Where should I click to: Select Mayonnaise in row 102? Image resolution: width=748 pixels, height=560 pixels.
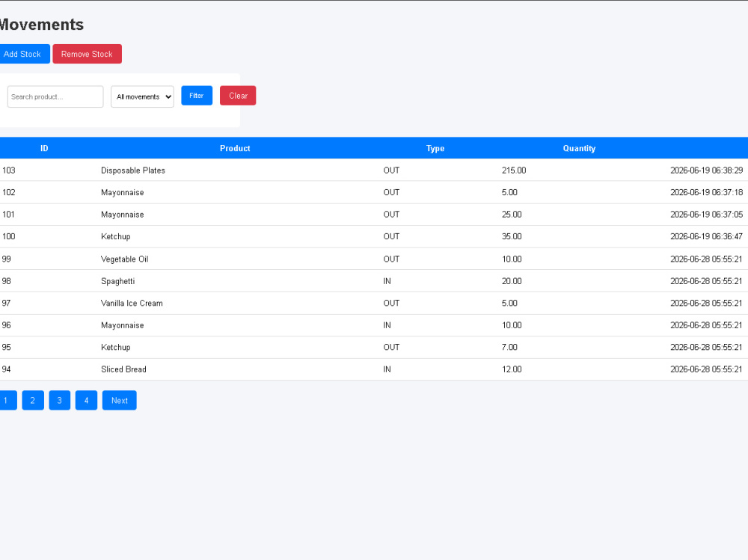coord(122,192)
